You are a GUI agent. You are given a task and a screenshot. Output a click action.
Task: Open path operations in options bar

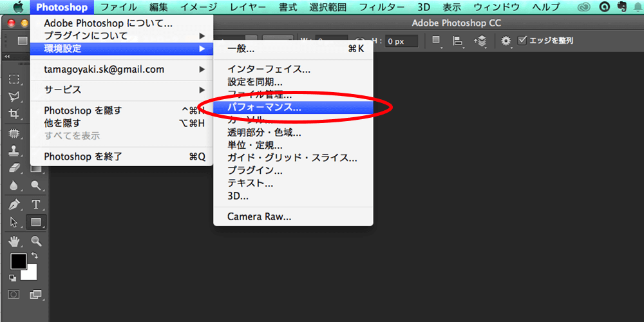coord(437,41)
